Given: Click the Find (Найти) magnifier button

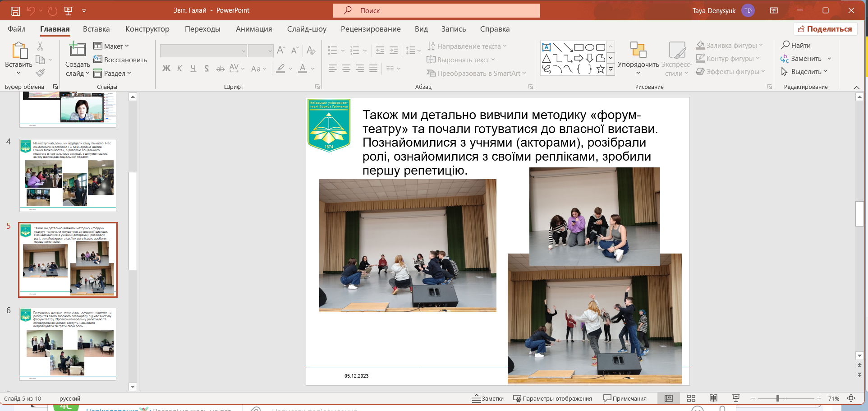Looking at the screenshot, I should (x=796, y=45).
